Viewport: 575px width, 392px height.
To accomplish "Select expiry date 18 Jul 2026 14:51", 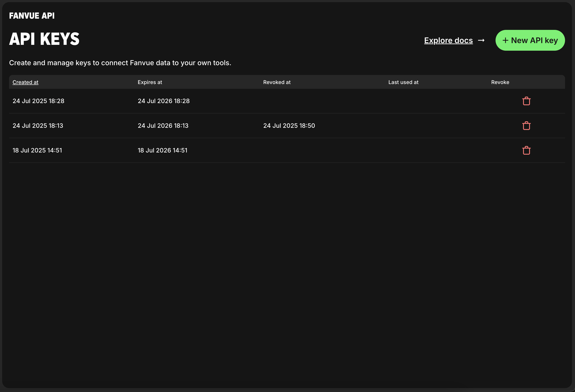I will coord(163,151).
